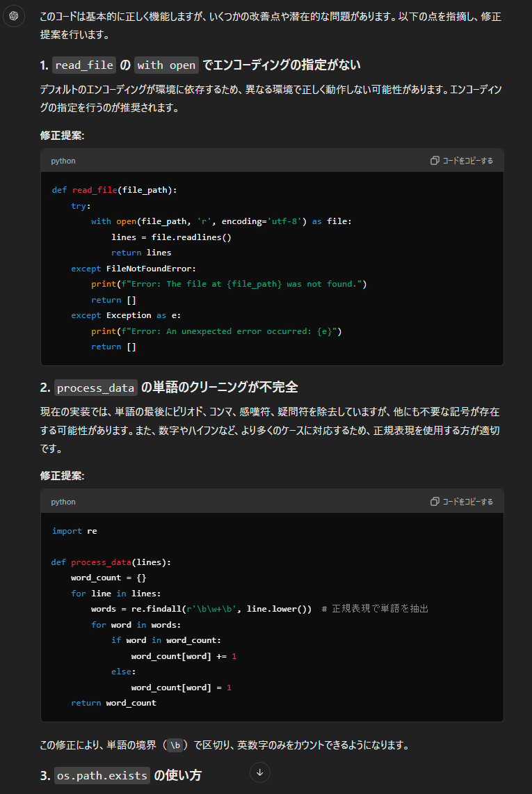Viewport: 532px width, 794px height.
Task: Click 'コードをコピーする' text on the first code block
Action: [467, 161]
